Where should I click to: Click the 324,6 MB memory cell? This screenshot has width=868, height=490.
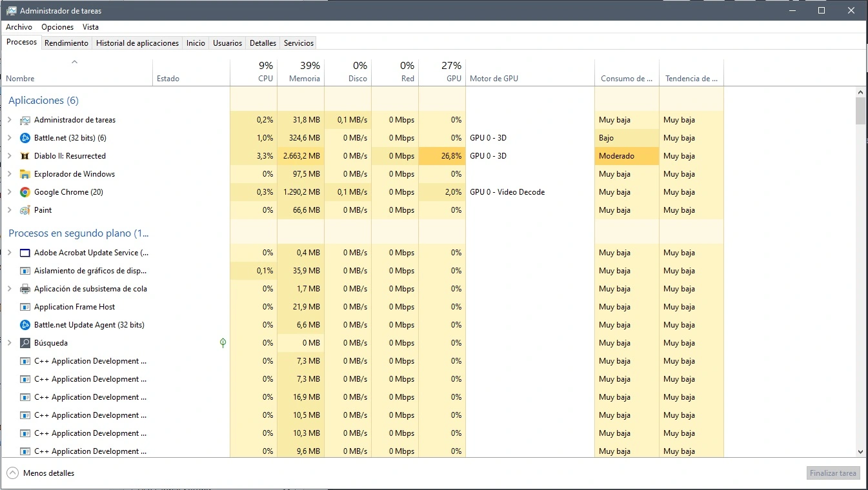point(301,138)
